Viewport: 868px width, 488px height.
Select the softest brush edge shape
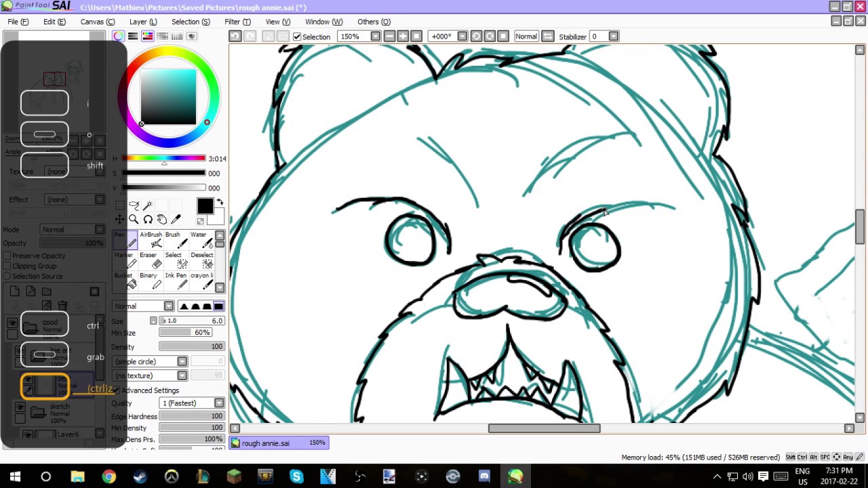coord(184,306)
